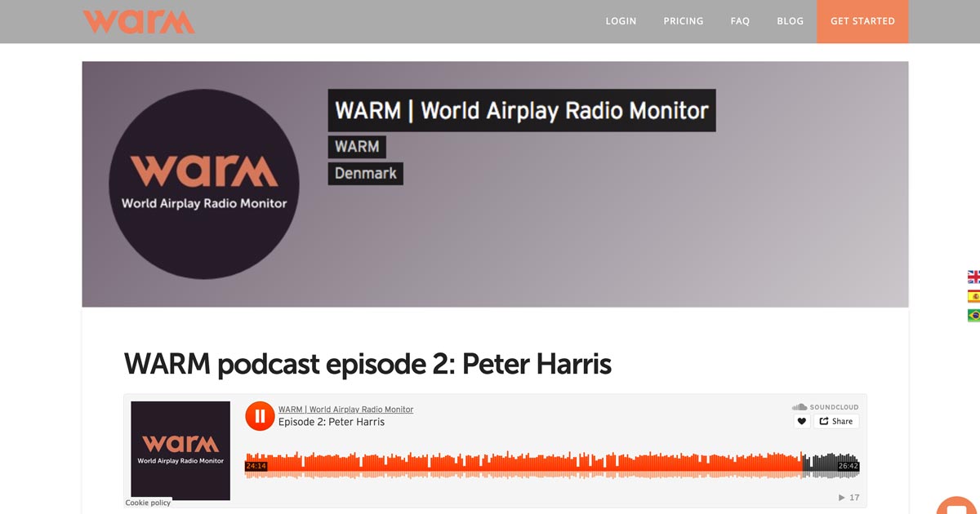Switch language to English via UK flag
The image size is (980, 514).
tap(973, 277)
